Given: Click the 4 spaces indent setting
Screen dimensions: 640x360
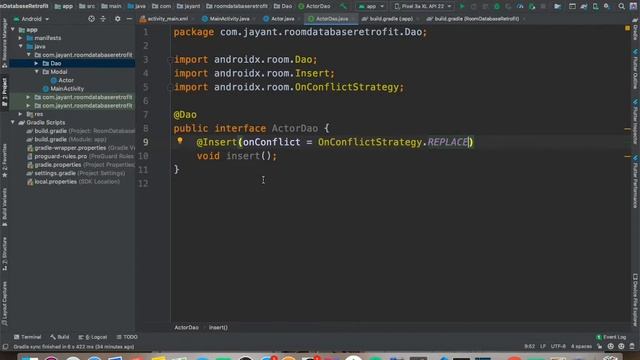Looking at the screenshot, I should click(x=581, y=347).
